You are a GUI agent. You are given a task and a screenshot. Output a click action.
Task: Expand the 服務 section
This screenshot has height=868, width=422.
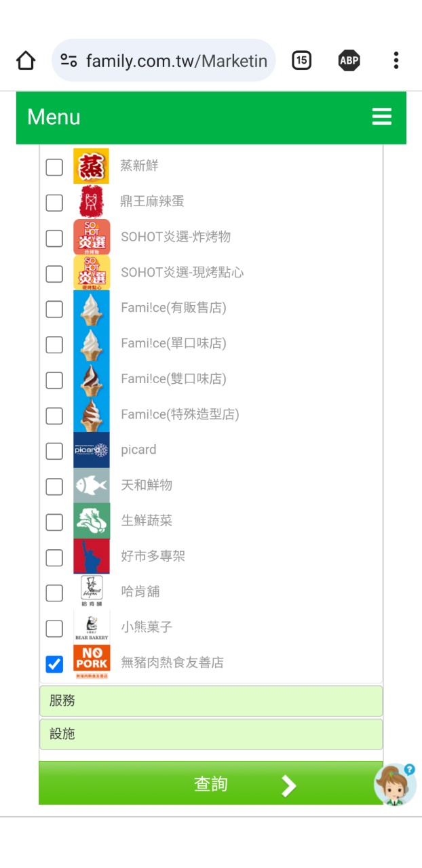[x=210, y=701]
